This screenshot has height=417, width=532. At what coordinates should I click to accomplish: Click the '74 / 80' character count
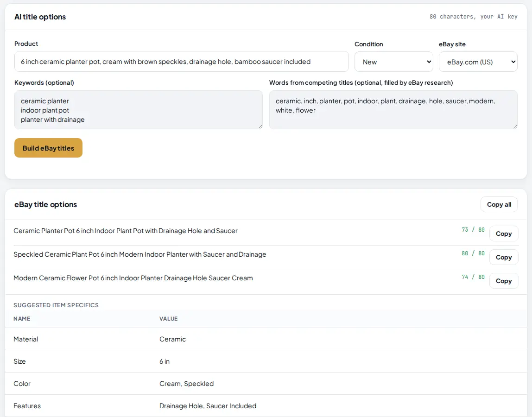click(473, 277)
